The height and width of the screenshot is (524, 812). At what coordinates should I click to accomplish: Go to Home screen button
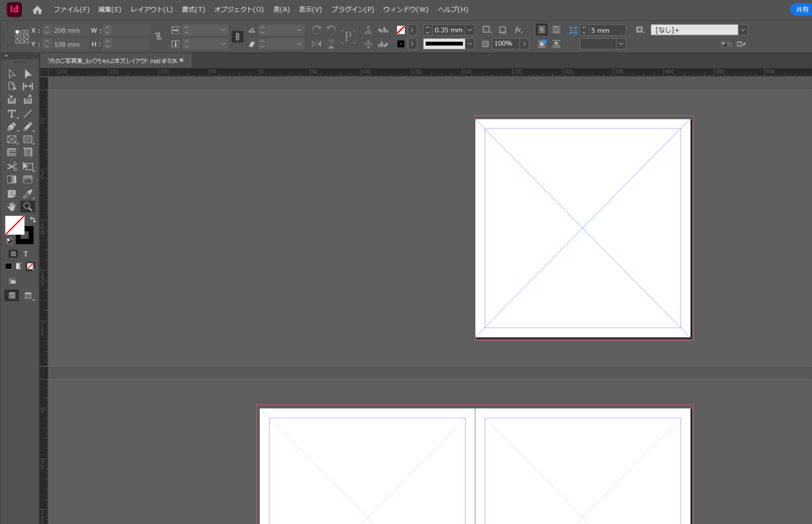click(x=37, y=10)
